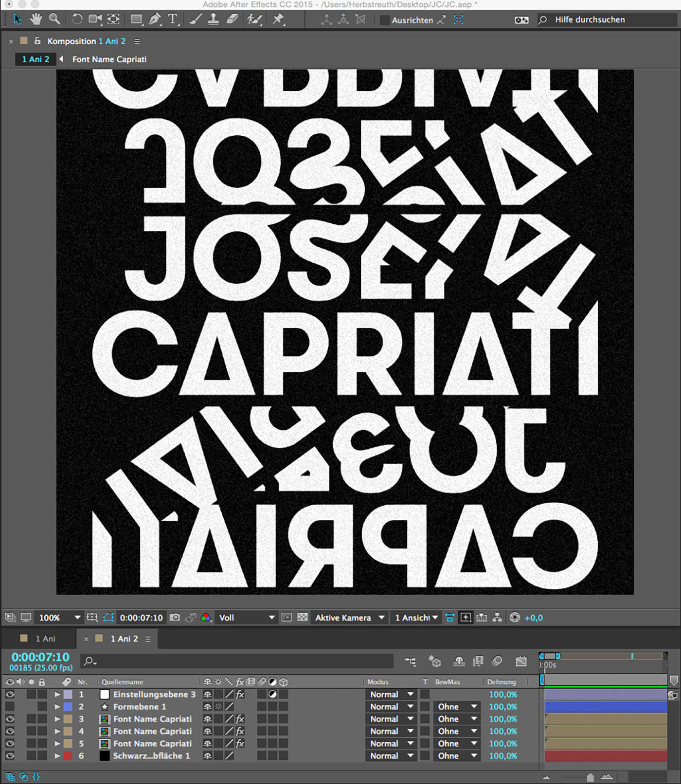Open the 1 Ani 2 timeline panel menu
This screenshot has height=784, width=681.
pyautogui.click(x=148, y=638)
